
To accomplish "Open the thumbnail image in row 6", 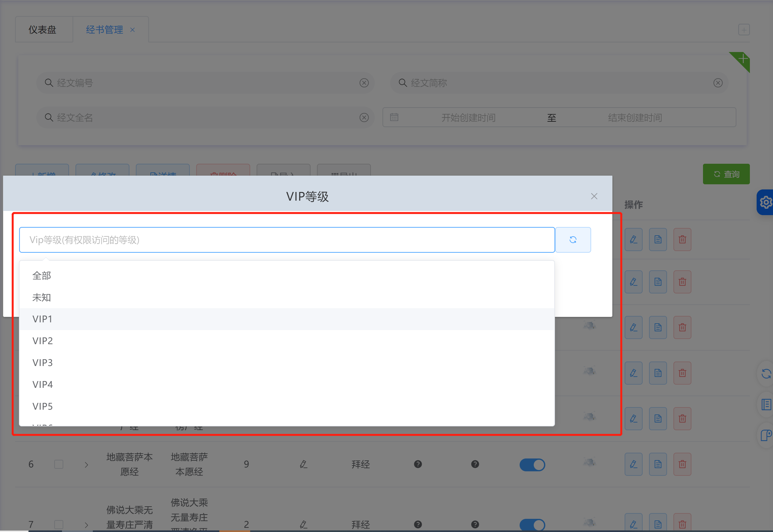I will coord(589,462).
